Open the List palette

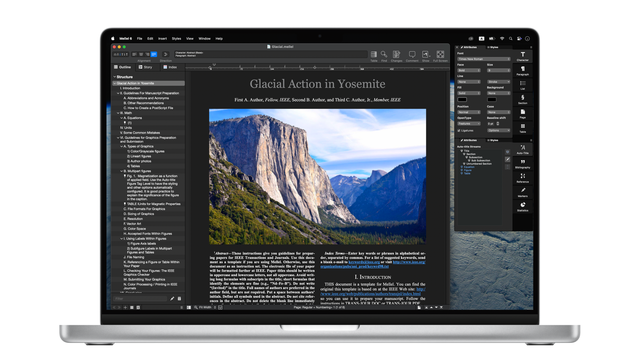(523, 85)
